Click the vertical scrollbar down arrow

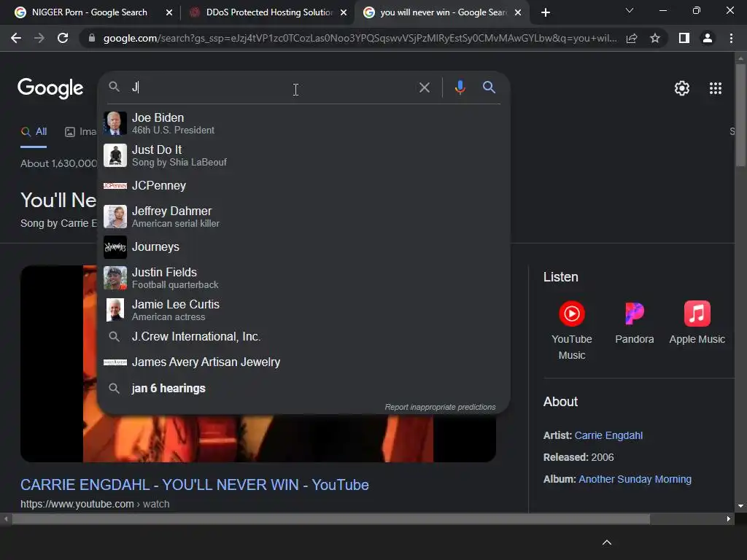click(740, 506)
